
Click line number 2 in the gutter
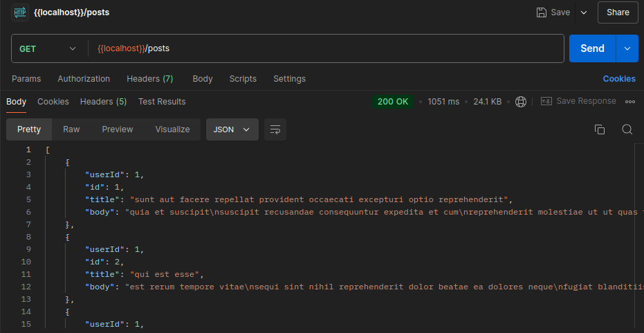28,162
